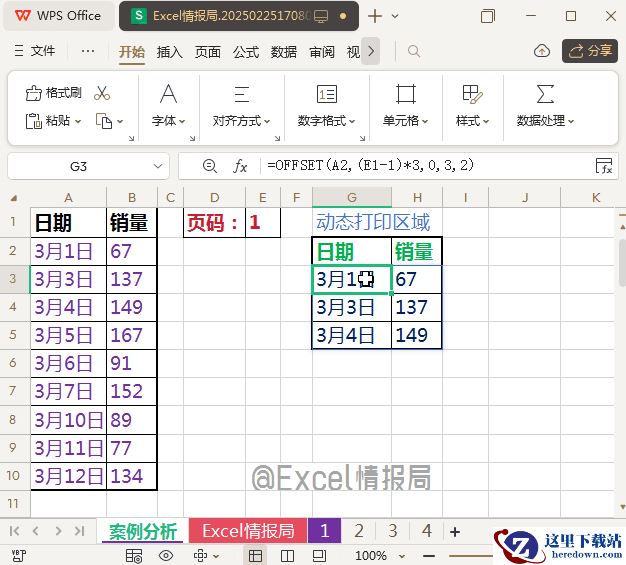Screen dimensions: 626x565
Task: Click the zoom slider track
Action: 470,556
